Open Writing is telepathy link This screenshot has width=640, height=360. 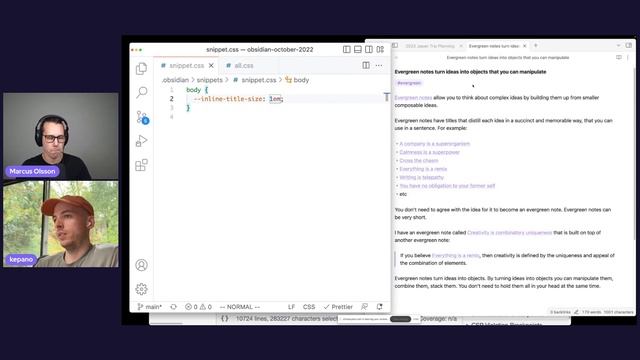click(421, 177)
